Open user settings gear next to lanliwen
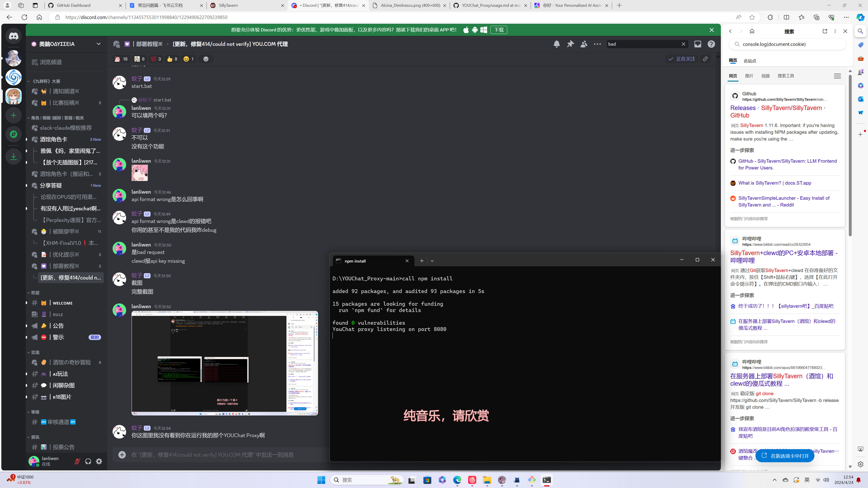The width and height of the screenshot is (868, 488). click(x=99, y=461)
